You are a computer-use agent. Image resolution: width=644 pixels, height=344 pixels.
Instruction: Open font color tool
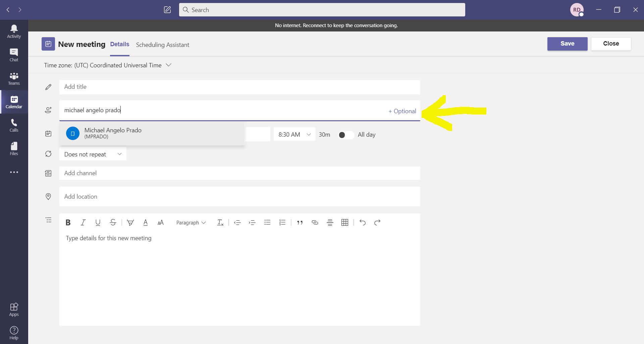146,222
